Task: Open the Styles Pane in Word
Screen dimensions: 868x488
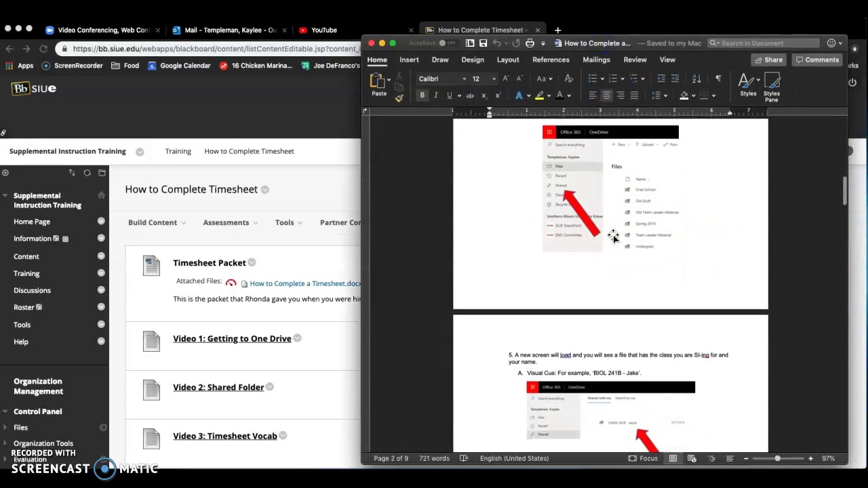Action: (772, 87)
